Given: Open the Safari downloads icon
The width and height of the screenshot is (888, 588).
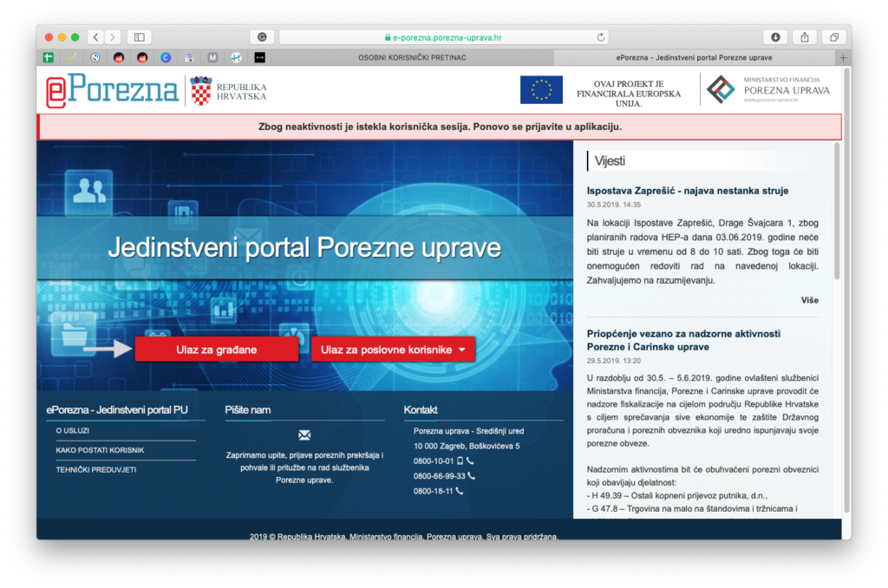Looking at the screenshot, I should pyautogui.click(x=774, y=37).
